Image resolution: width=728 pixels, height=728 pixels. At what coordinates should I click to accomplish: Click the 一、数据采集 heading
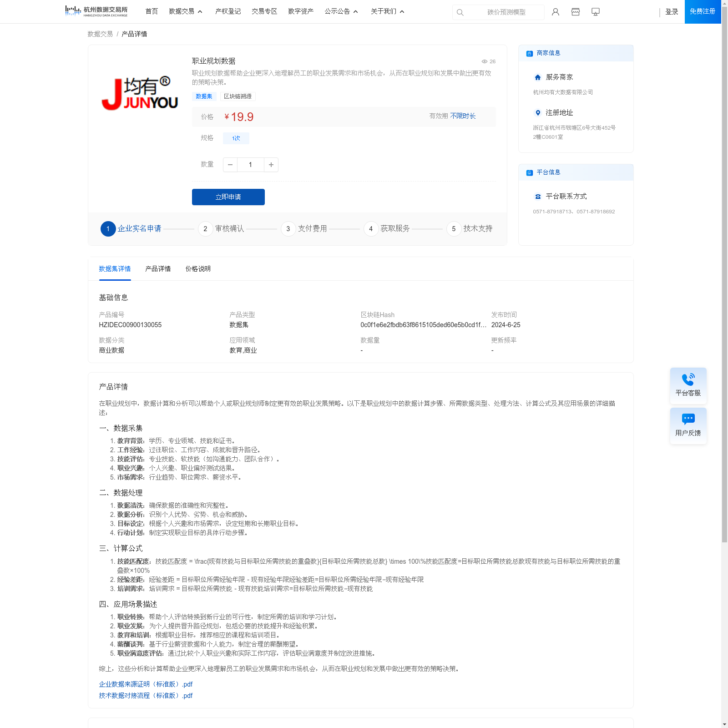pyautogui.click(x=121, y=428)
